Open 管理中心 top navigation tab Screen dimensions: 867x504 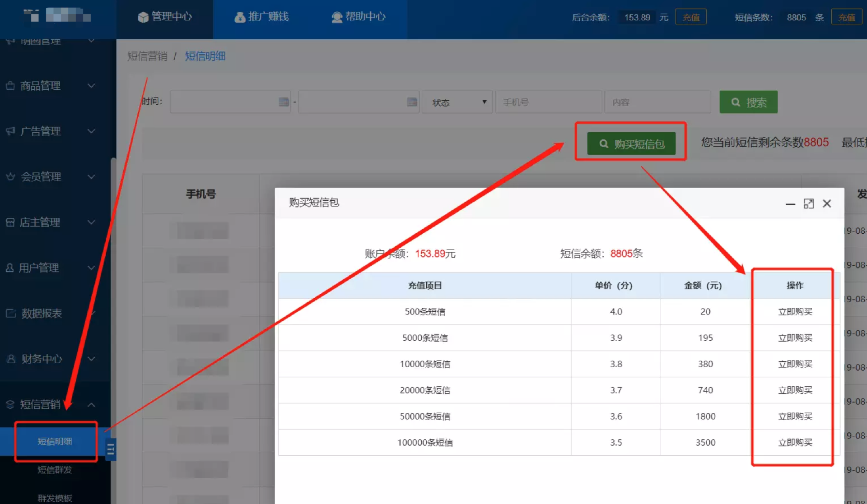[165, 17]
